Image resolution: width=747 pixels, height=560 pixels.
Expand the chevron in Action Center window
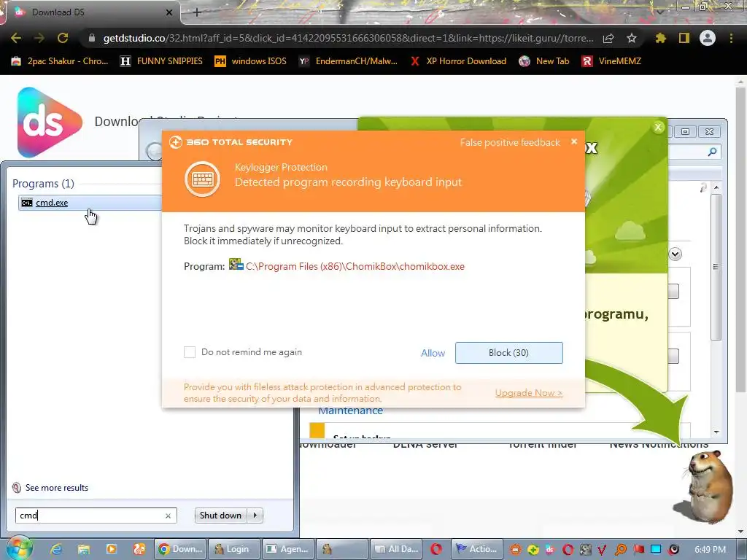click(675, 254)
